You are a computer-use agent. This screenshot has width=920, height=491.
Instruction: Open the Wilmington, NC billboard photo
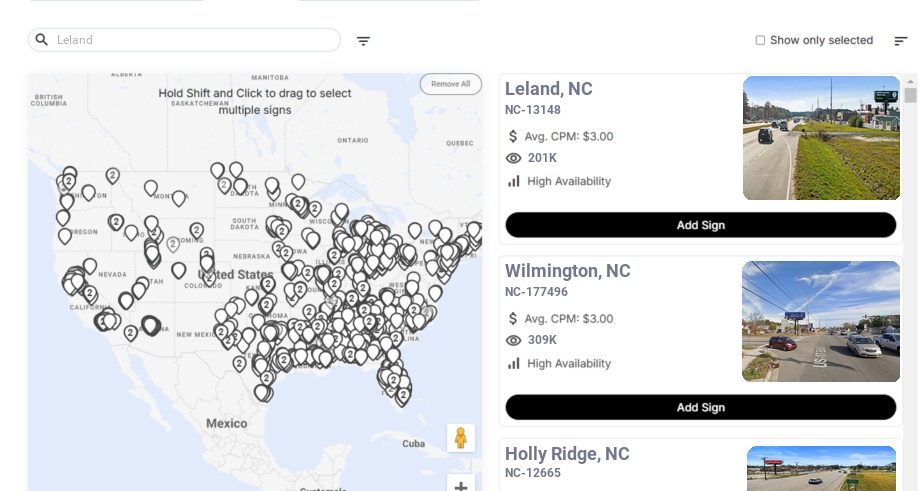coord(821,321)
